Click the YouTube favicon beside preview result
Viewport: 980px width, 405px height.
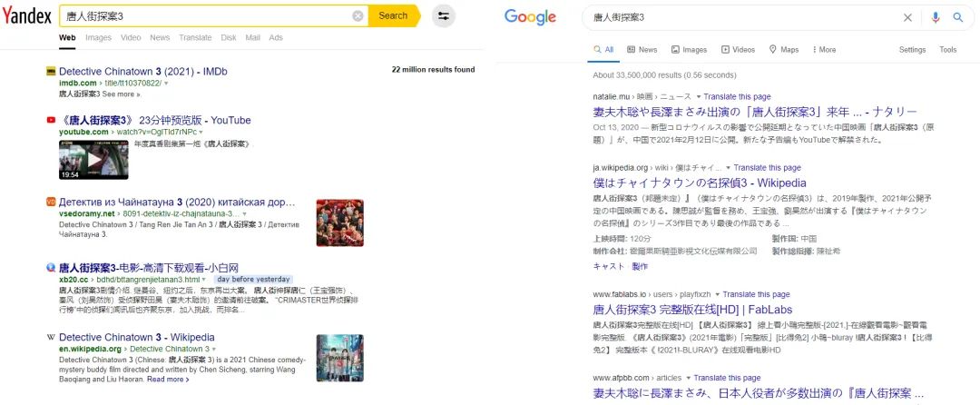click(x=51, y=120)
